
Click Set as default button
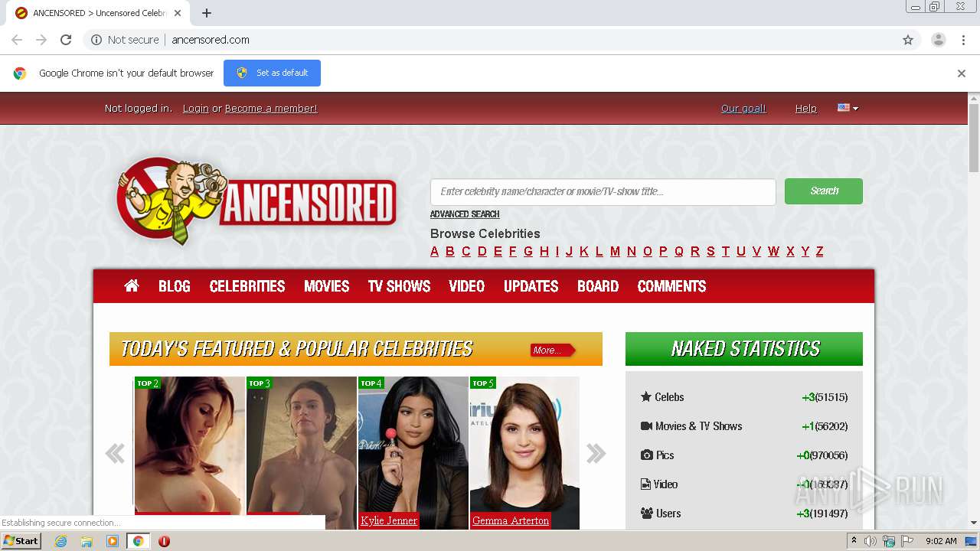[x=272, y=73]
